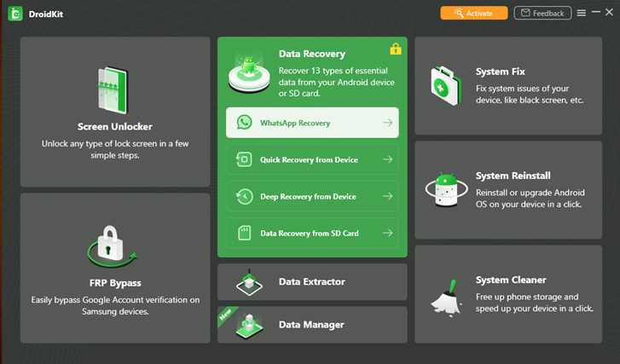Minimize the DroidKit window
This screenshot has width=620, height=364.
pos(596,12)
